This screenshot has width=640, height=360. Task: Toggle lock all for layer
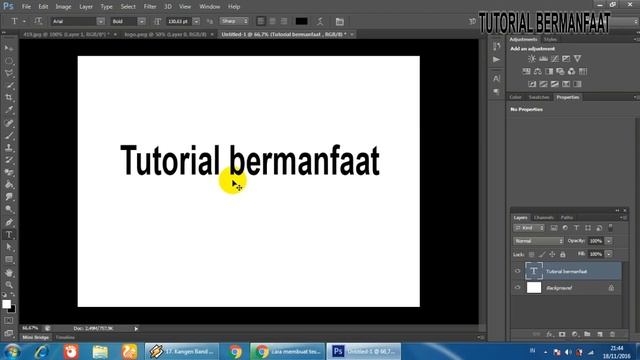click(562, 254)
